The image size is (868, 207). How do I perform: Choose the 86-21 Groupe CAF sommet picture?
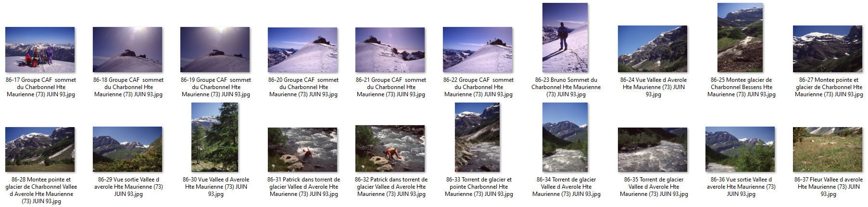tap(390, 50)
